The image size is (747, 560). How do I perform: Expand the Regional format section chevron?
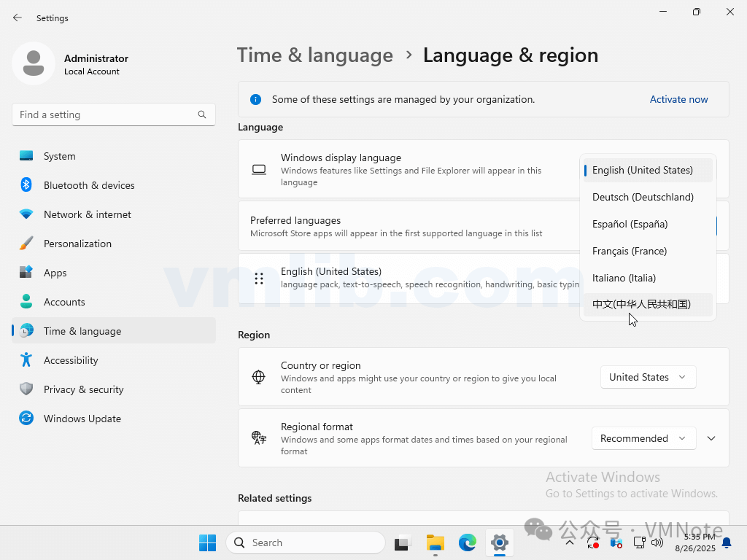(711, 438)
